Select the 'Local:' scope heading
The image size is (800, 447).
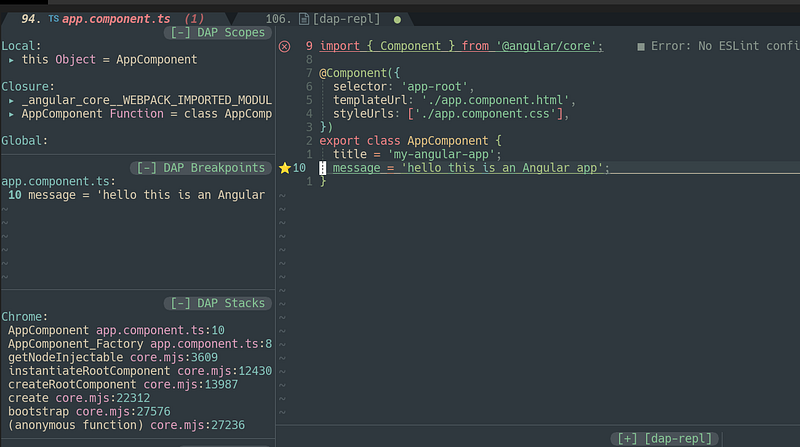(x=21, y=46)
